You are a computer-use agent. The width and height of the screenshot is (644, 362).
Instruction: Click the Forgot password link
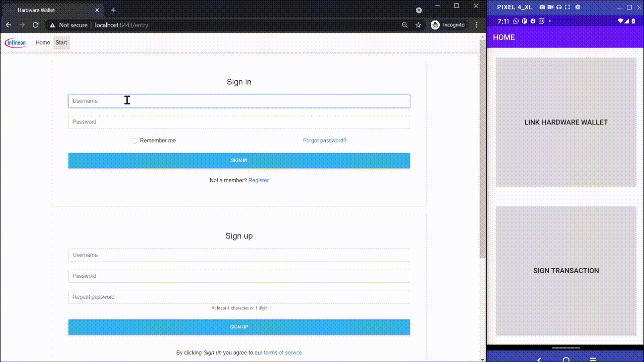tap(324, 140)
